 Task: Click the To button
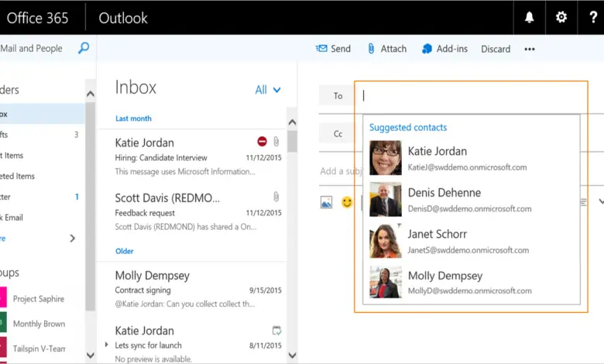(338, 95)
